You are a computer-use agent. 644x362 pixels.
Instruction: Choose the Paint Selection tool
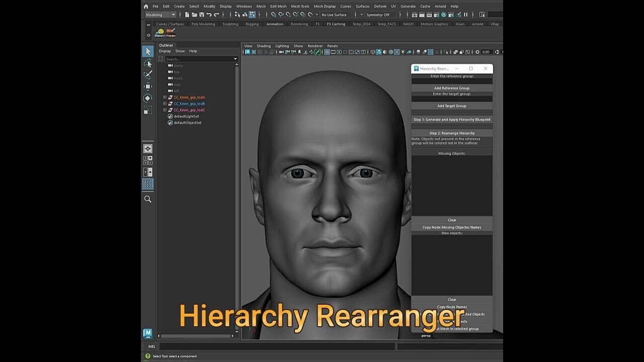[x=147, y=74]
